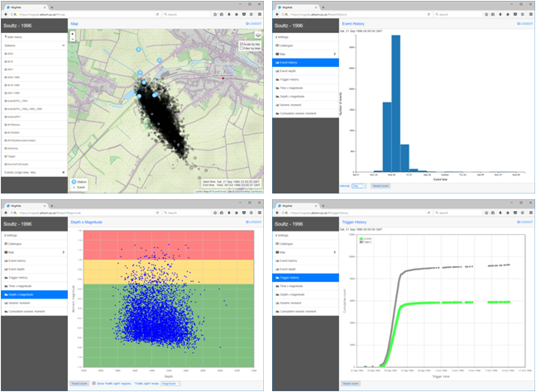Zoom in on the Soultz map

(73, 34)
